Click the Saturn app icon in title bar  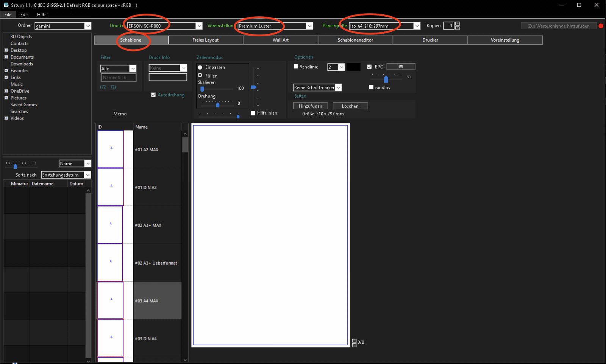tap(6, 5)
